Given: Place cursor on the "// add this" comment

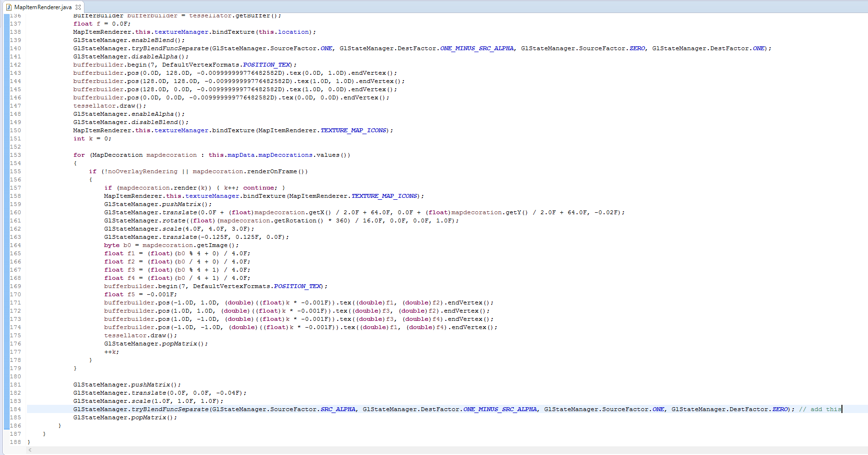Looking at the screenshot, I should (819, 409).
